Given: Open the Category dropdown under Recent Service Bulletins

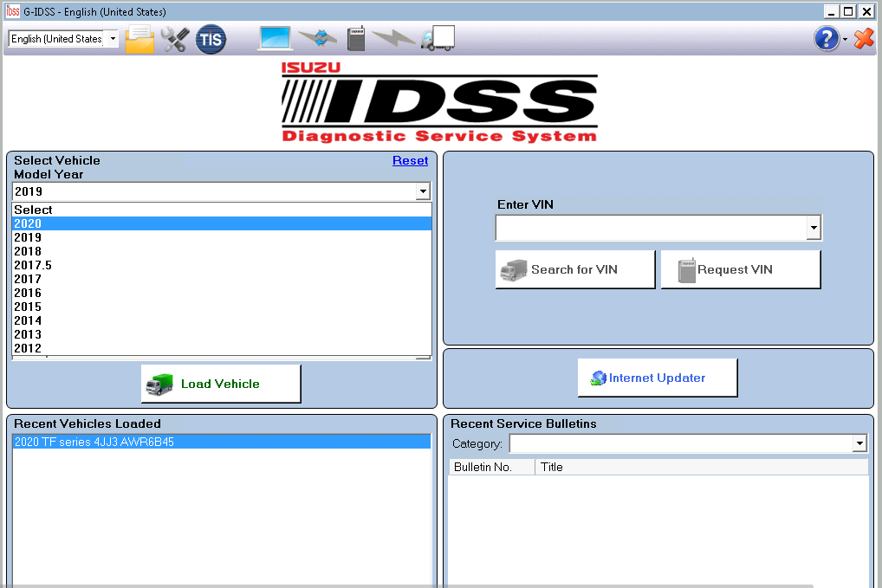Looking at the screenshot, I should click(x=859, y=443).
